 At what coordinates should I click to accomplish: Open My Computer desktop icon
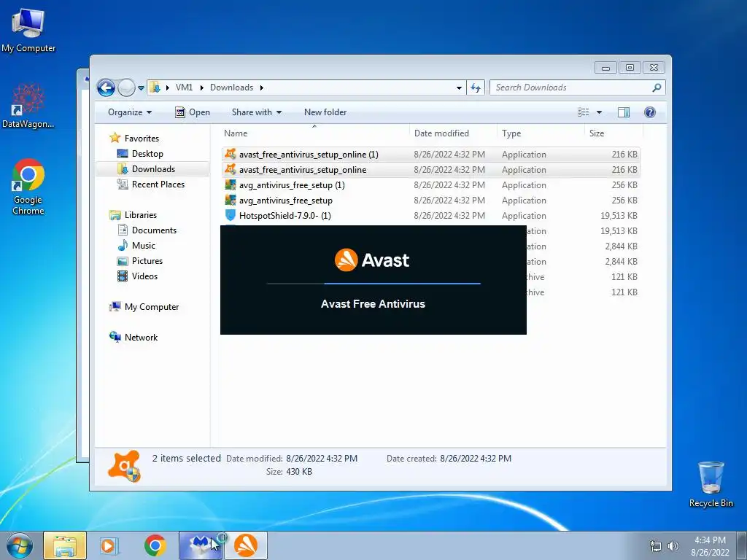(28, 31)
